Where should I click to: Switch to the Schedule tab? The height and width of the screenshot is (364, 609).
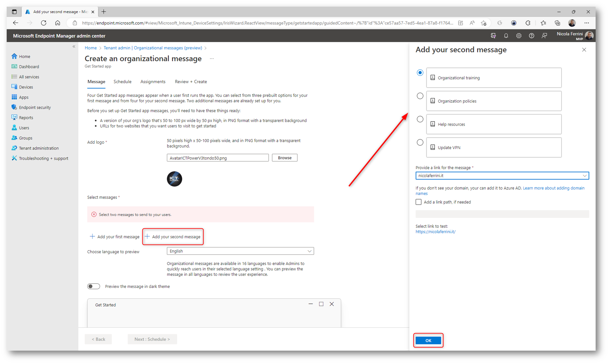[x=123, y=82]
